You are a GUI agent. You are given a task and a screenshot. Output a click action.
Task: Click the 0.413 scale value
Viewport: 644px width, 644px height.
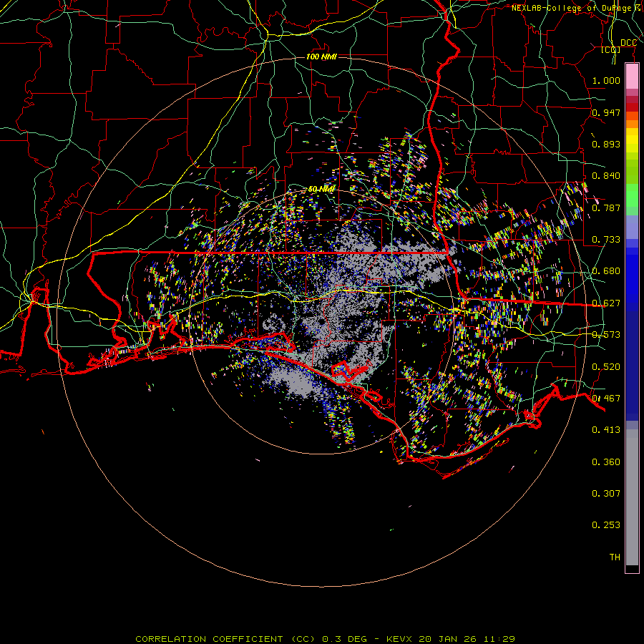[x=606, y=430]
